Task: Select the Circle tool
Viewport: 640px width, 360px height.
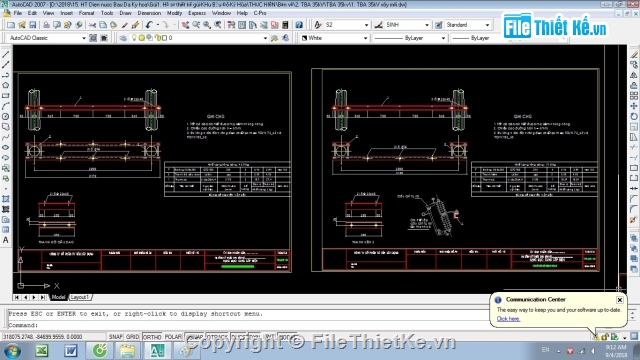Action: pyautogui.click(x=6, y=116)
